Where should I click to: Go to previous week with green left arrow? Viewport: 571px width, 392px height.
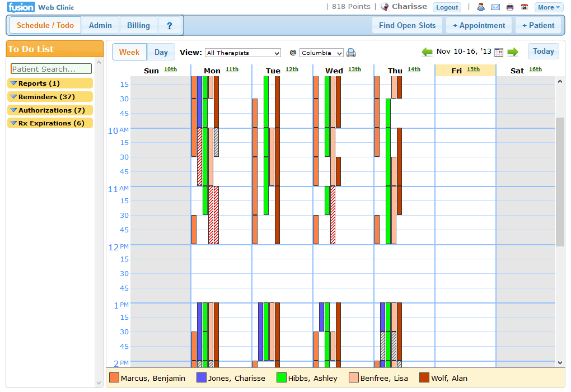(x=427, y=52)
